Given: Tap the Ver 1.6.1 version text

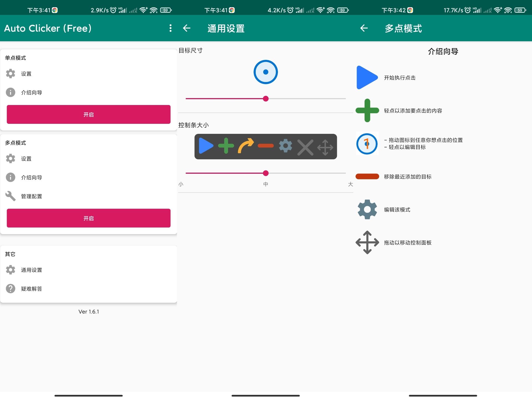Looking at the screenshot, I should [x=89, y=312].
